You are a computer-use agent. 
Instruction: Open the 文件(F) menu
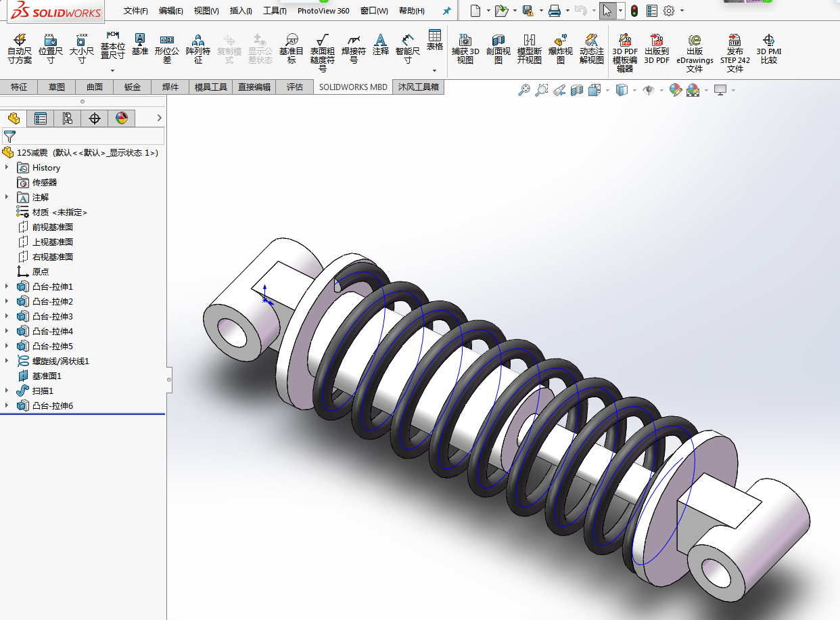tap(136, 11)
